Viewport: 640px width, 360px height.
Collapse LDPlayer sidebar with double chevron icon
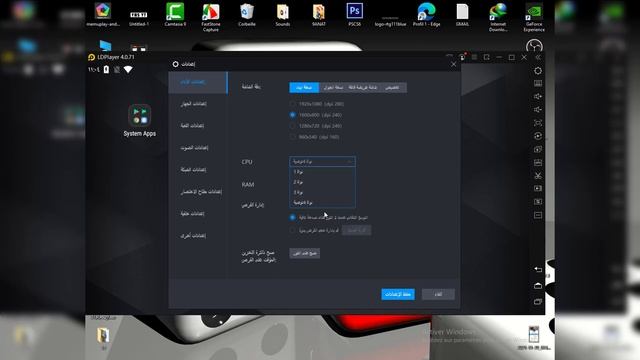pos(538,58)
